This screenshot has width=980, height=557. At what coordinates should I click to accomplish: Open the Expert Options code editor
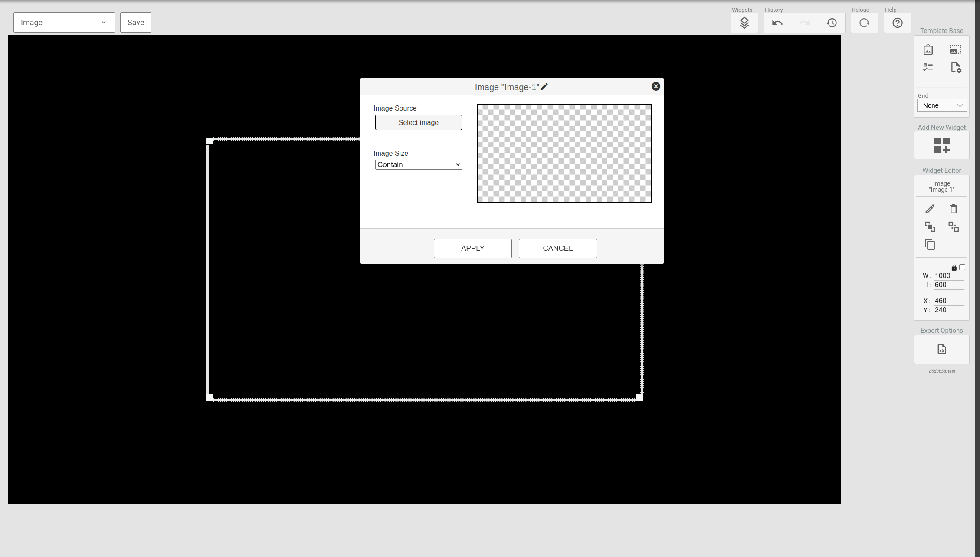coord(941,349)
